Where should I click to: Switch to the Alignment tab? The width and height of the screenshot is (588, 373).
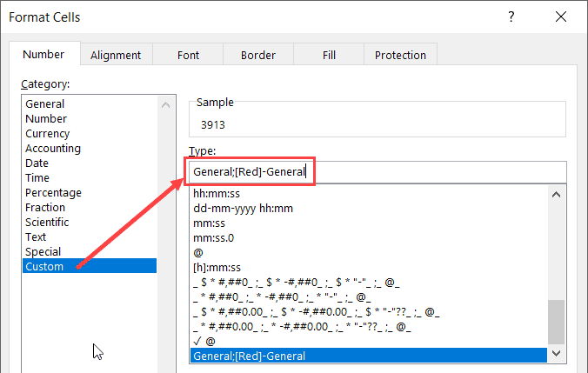tap(115, 55)
